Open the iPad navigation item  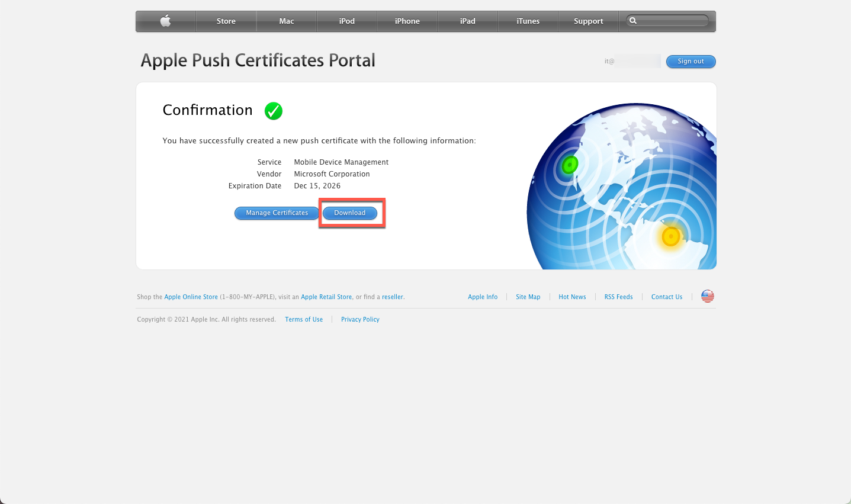click(468, 21)
